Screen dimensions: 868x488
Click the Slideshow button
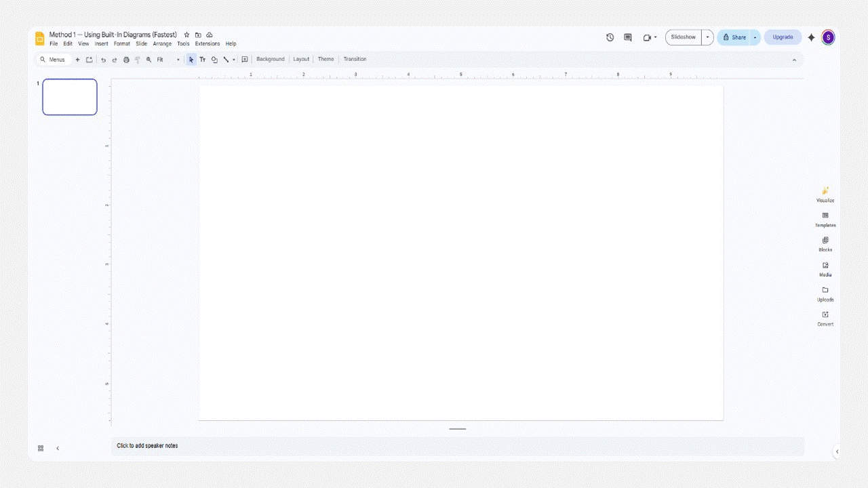684,37
